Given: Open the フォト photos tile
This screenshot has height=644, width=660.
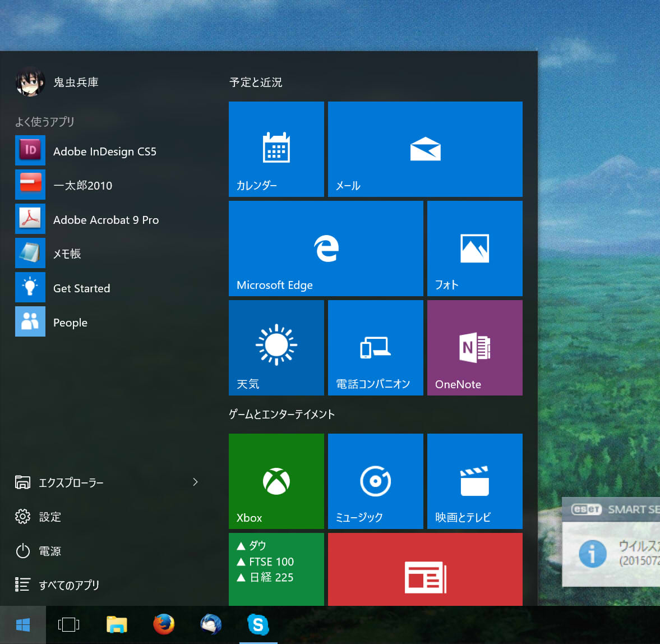Looking at the screenshot, I should pos(474,249).
